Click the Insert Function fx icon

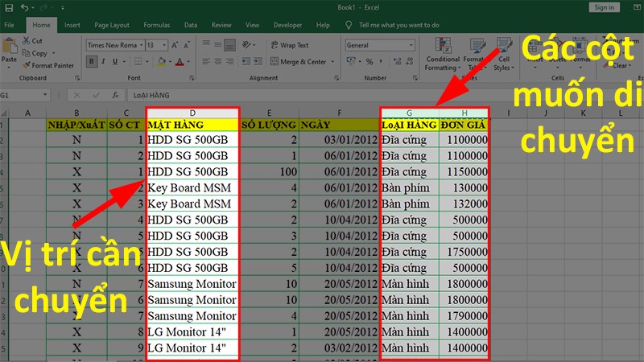tap(115, 95)
